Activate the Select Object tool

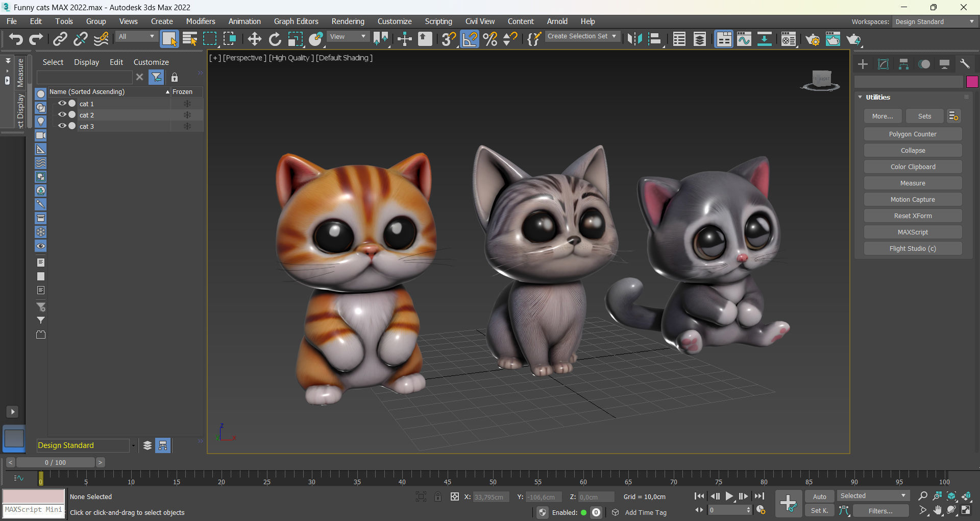coord(169,39)
